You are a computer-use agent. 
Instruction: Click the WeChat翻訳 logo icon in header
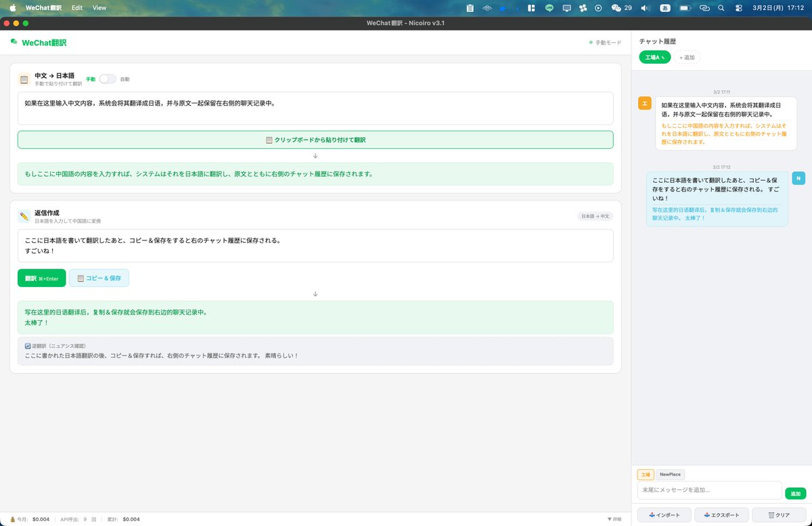(14, 42)
